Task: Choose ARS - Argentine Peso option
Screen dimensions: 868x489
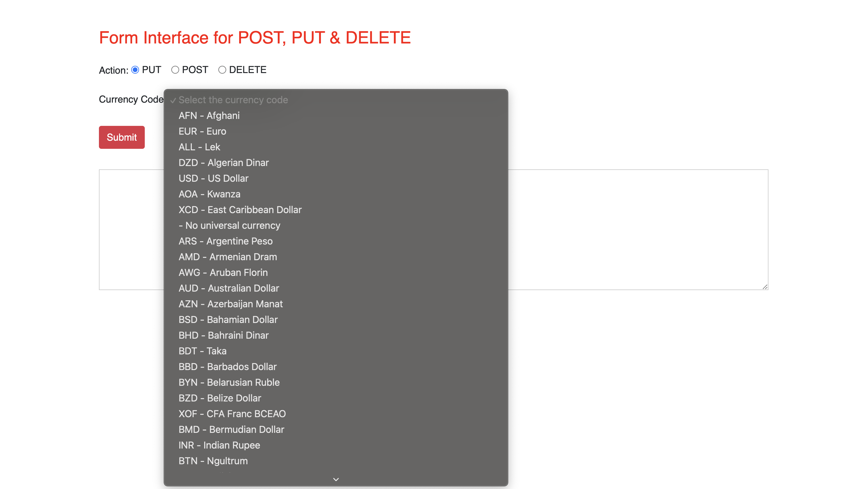Action: pyautogui.click(x=336, y=241)
